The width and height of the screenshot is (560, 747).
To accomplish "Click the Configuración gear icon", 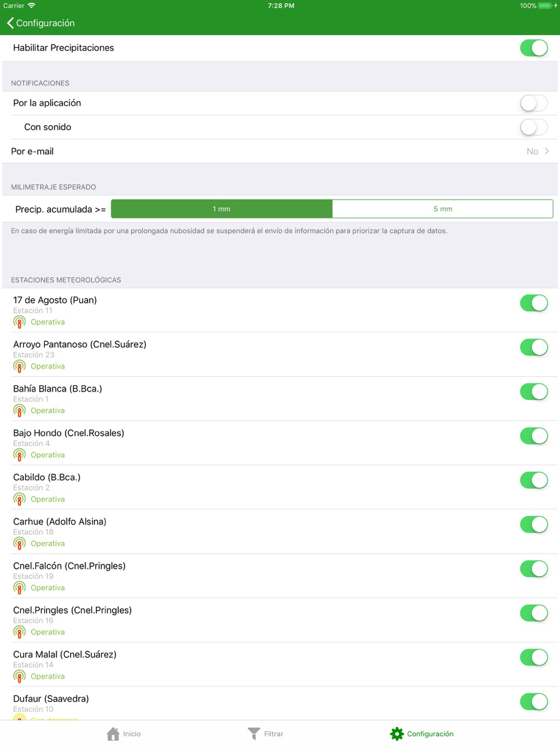I will click(397, 734).
